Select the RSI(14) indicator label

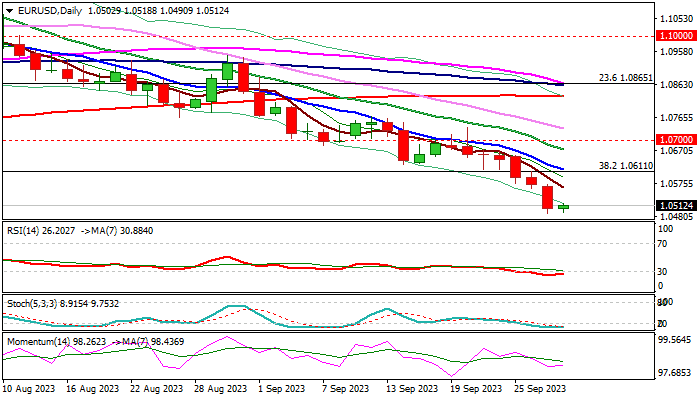[x=24, y=229]
